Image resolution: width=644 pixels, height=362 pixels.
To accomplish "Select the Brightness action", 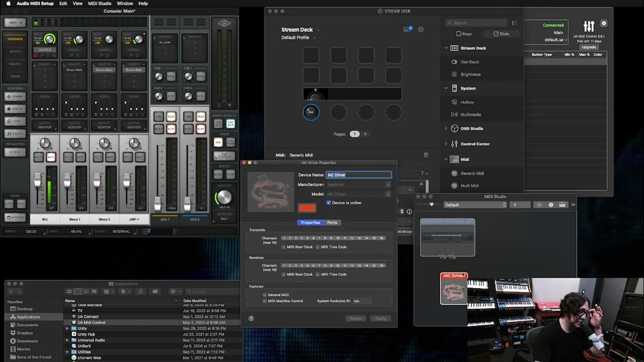I will click(x=470, y=74).
